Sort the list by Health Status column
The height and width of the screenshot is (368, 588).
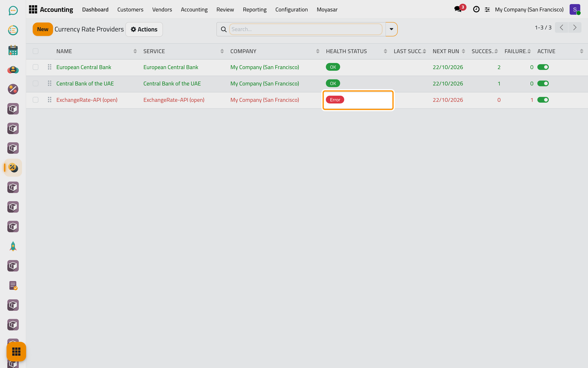point(346,51)
